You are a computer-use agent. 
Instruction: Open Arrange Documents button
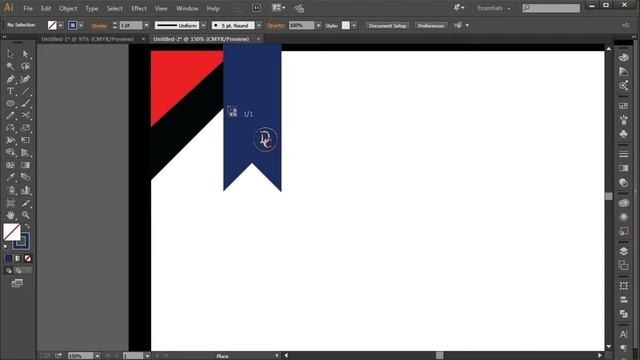click(278, 8)
